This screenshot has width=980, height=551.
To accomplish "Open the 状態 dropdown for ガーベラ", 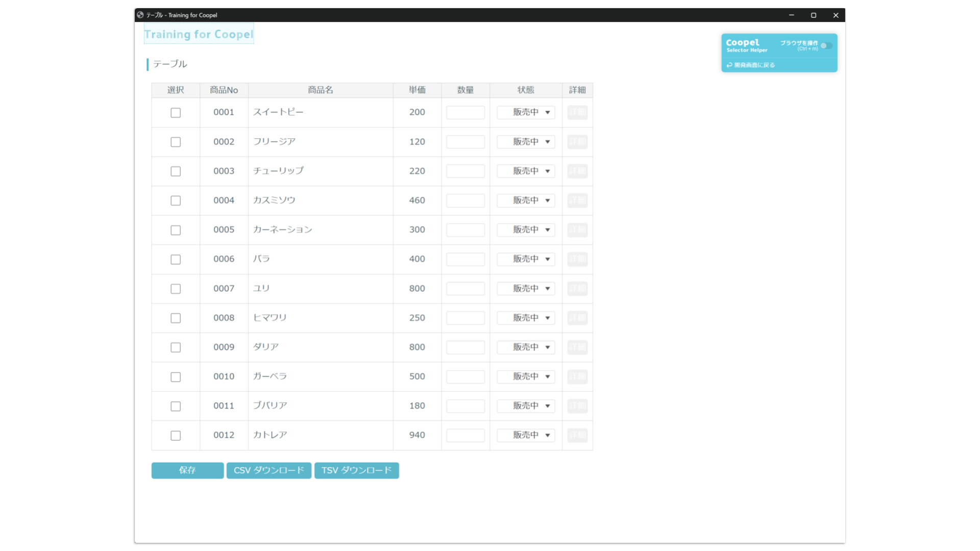I will pyautogui.click(x=526, y=377).
